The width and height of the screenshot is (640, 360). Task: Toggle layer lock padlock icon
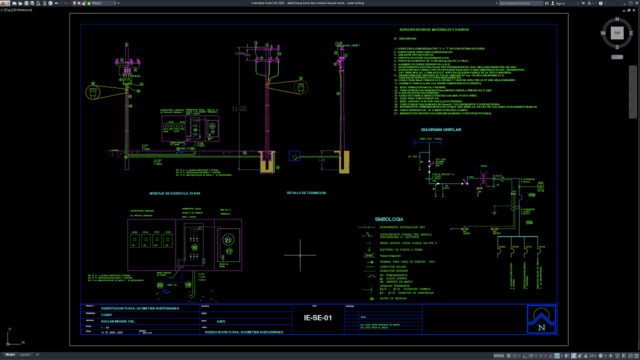click(84, 3)
